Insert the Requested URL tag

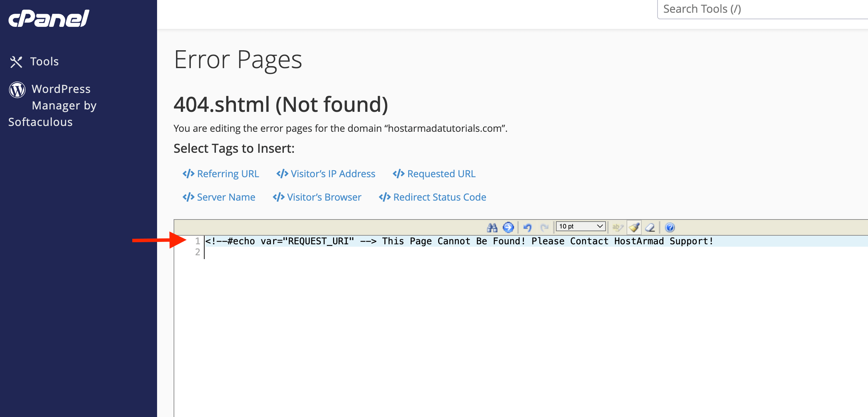[434, 174]
